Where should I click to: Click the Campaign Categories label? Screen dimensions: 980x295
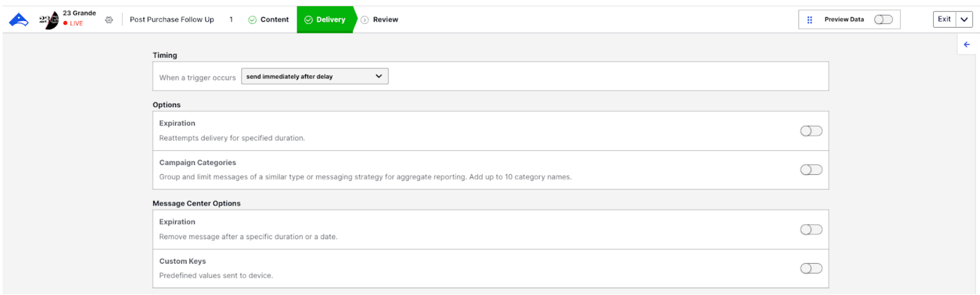coord(197,163)
